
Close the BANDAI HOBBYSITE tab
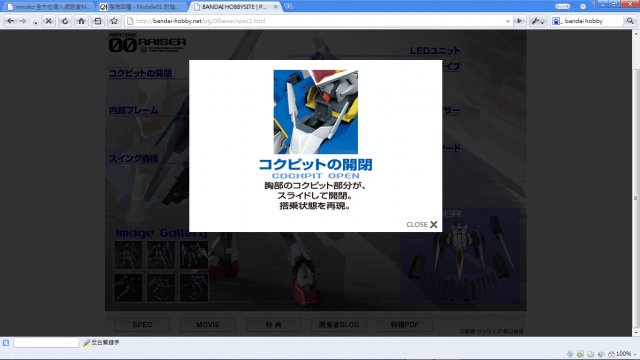[x=276, y=7]
